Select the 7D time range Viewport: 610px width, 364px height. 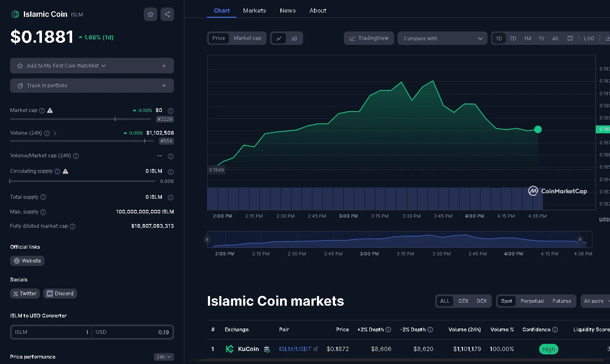513,38
